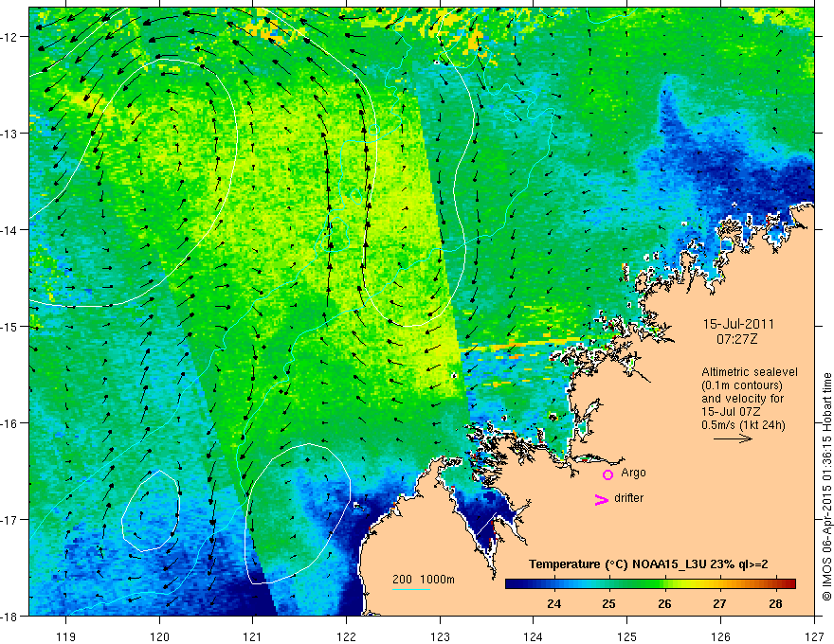Click the 'Argo' legend label
Image resolution: width=834 pixels, height=644 pixels.
(x=633, y=473)
